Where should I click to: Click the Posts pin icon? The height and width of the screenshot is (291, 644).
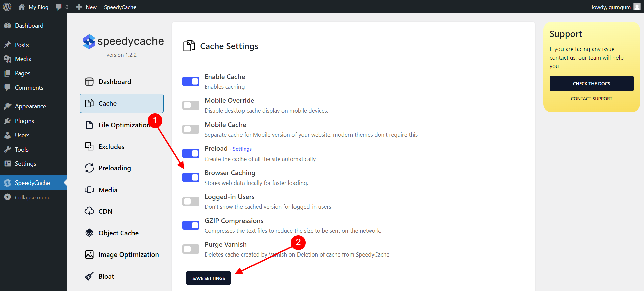coord(7,45)
